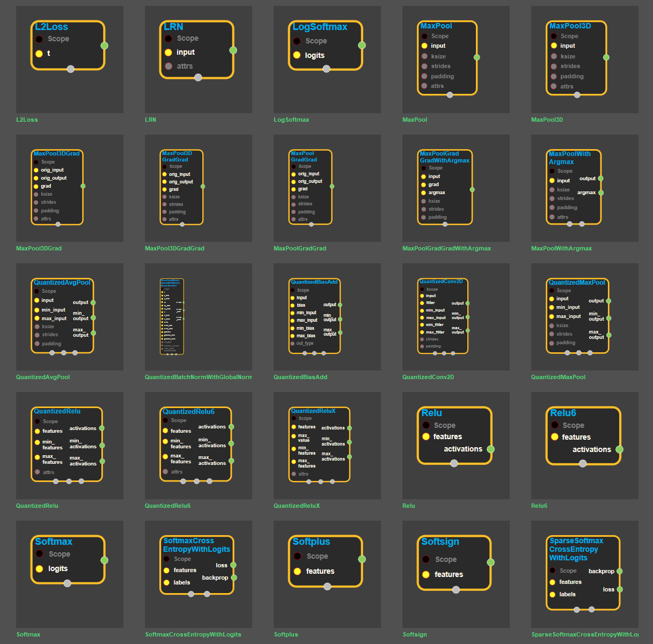Click the gray bottom pin on Softsign node
The width and height of the screenshot is (653, 644).
coord(456,590)
